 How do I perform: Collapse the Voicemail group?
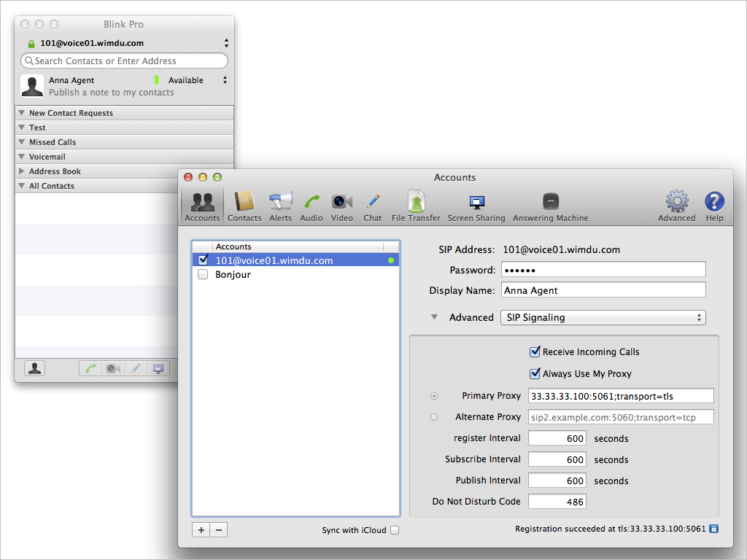[21, 157]
